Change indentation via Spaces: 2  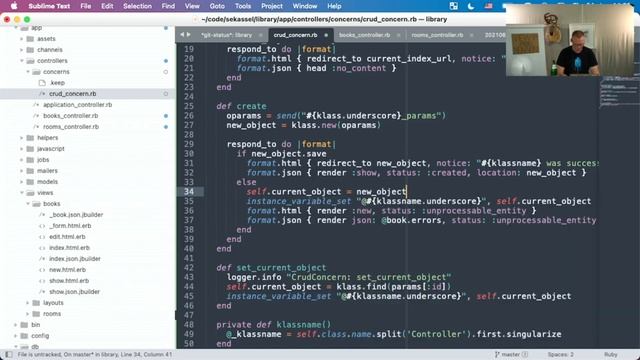point(560,355)
